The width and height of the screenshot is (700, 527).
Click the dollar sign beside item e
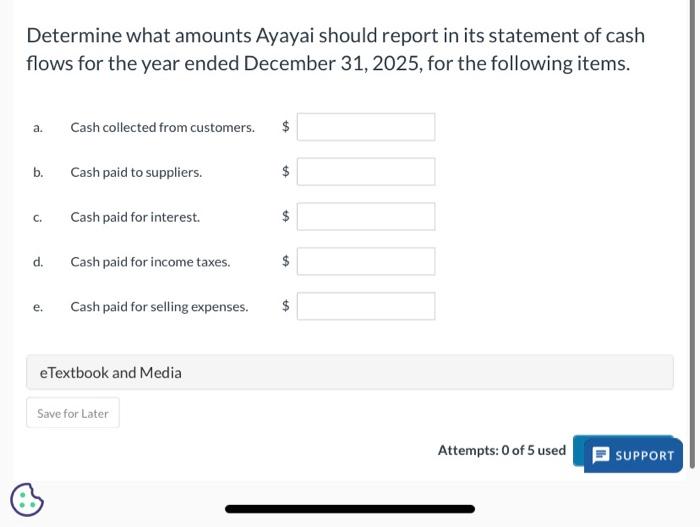point(286,306)
